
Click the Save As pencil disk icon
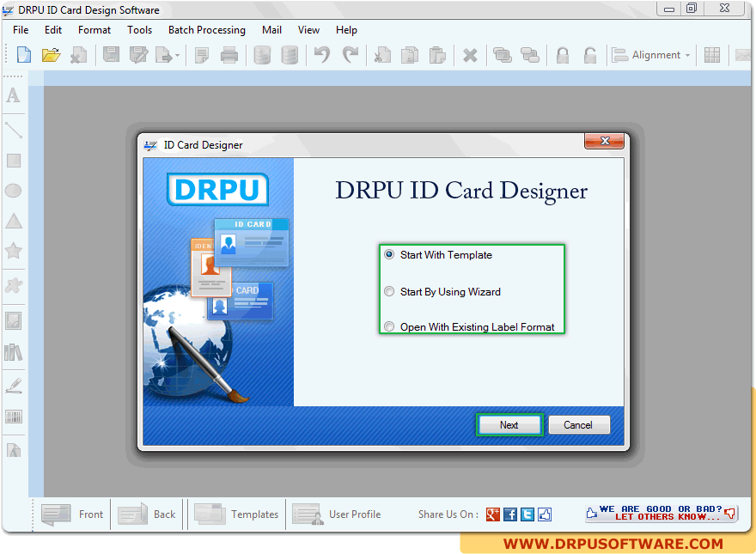tap(139, 55)
